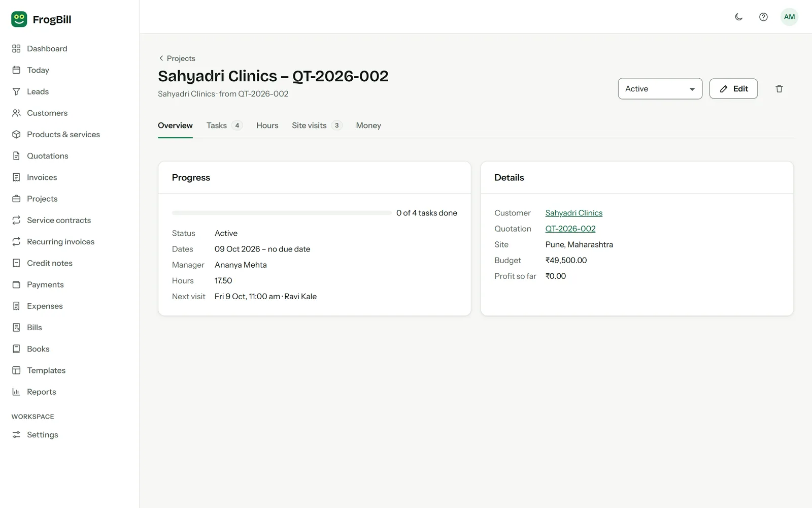The width and height of the screenshot is (812, 508).
Task: Open QT-2026-002 quotation link in Details
Action: (570, 229)
